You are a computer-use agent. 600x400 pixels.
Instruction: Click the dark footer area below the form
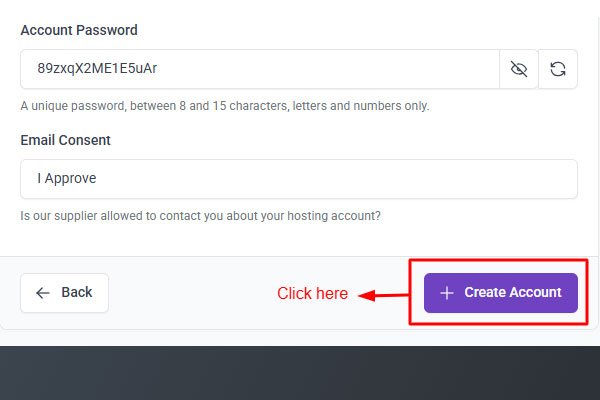coord(300,375)
